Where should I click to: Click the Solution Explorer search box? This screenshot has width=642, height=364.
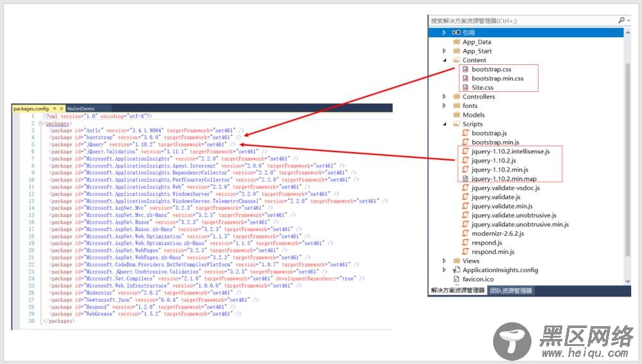523,21
